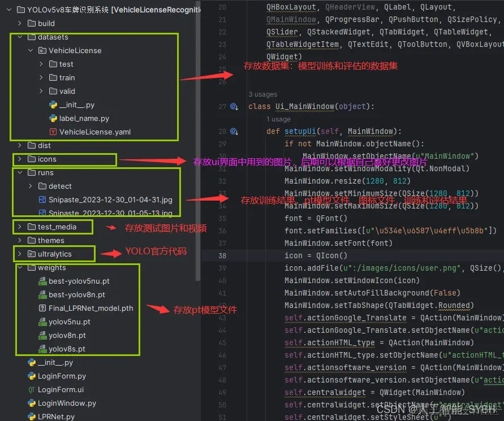Click the dist folder icon
The height and width of the screenshot is (421, 504).
click(x=32, y=145)
